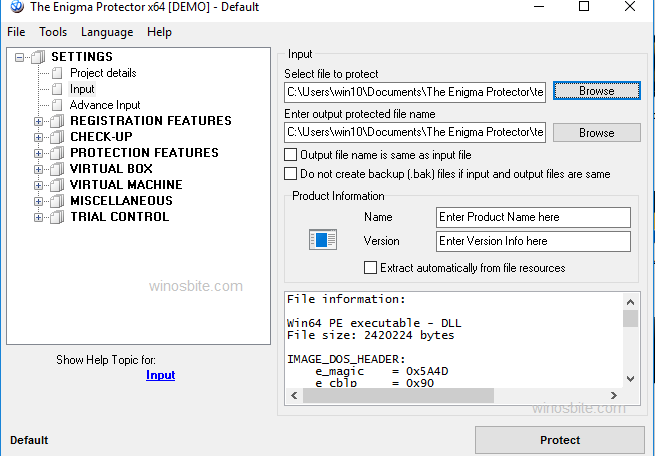This screenshot has width=655, height=456.
Task: Click the Select file to protect path field
Action: (415, 92)
